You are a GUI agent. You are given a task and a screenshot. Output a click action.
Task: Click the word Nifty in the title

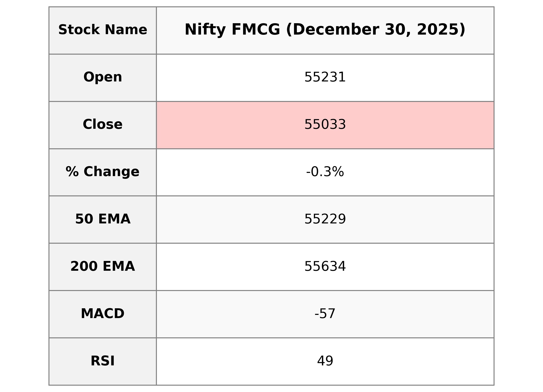(205, 30)
